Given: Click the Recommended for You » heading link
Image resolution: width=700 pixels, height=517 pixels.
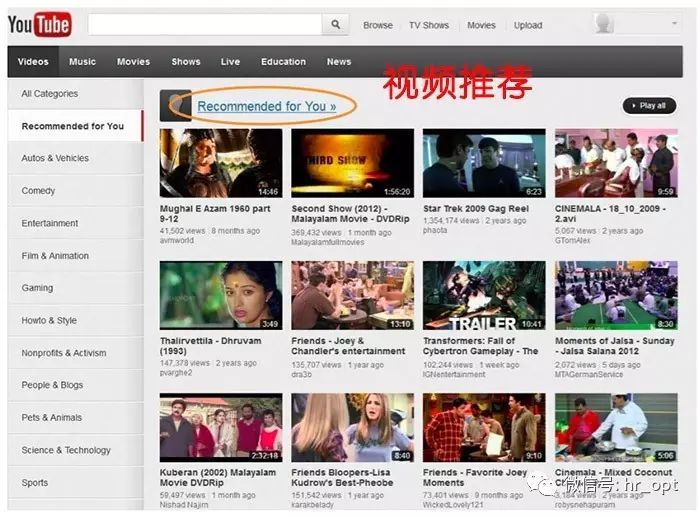Looking at the screenshot, I should pos(267,106).
